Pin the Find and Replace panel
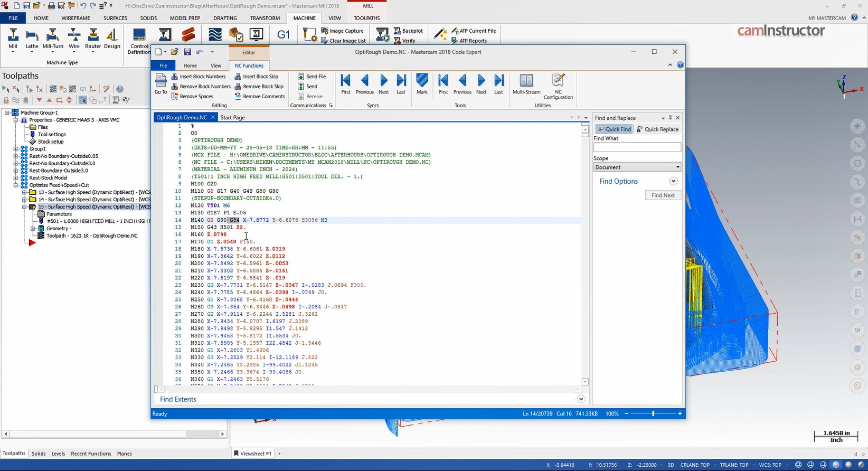The height and width of the screenshot is (471, 868). pos(671,118)
